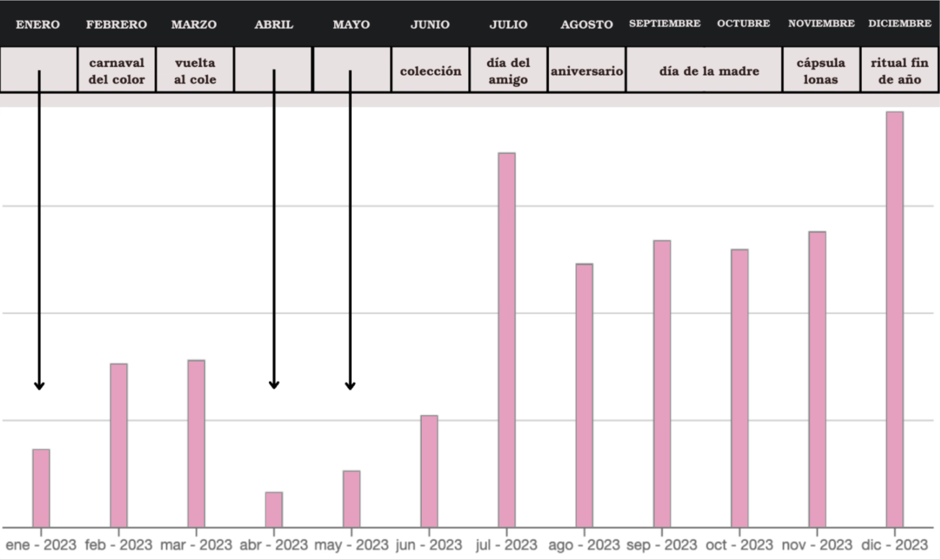Click the ENERO month header
This screenshot has width=940, height=560.
tap(38, 25)
